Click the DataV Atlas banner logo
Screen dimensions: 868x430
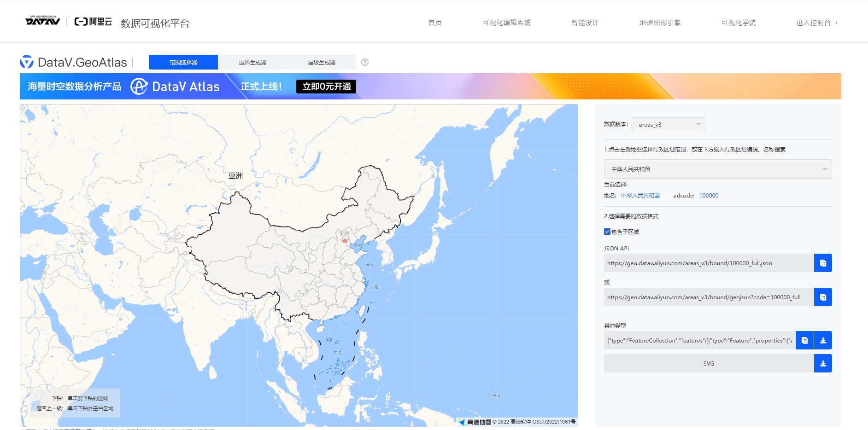coord(175,87)
